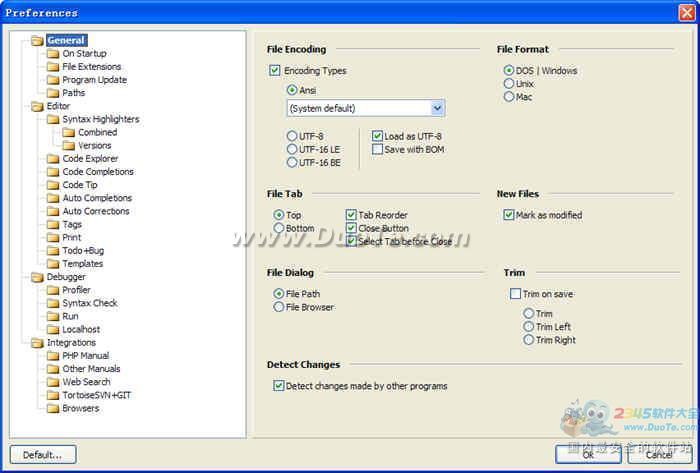The image size is (700, 473).
Task: Click the TortoiseSVN+GIT folder icon
Action: coord(53,395)
